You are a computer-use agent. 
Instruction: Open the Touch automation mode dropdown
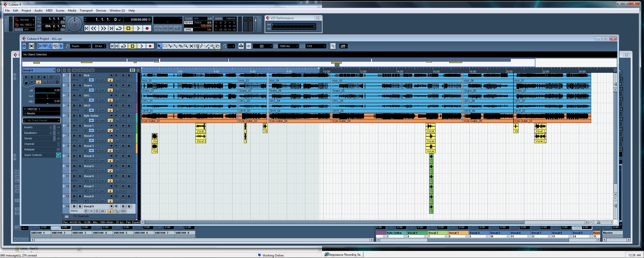[80, 46]
